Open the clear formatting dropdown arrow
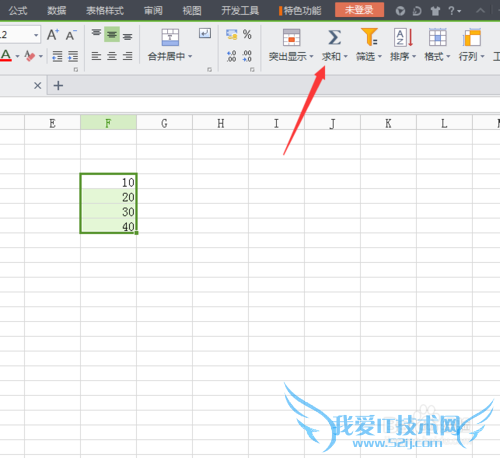 (41, 56)
